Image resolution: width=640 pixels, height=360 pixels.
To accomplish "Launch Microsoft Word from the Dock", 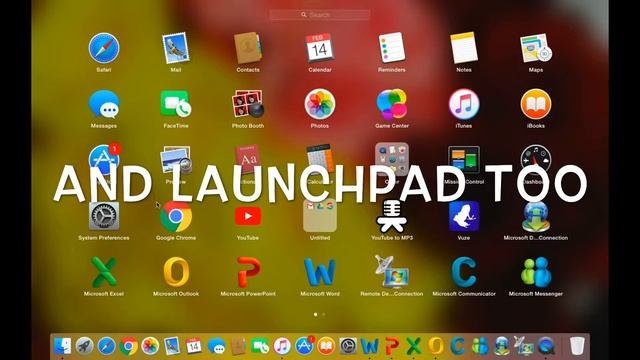I will tap(370, 346).
